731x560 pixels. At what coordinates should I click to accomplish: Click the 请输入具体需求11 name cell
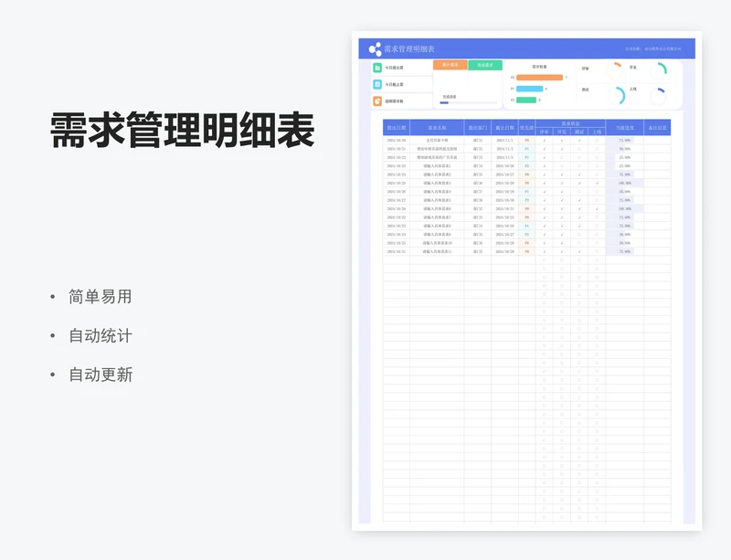click(x=437, y=251)
